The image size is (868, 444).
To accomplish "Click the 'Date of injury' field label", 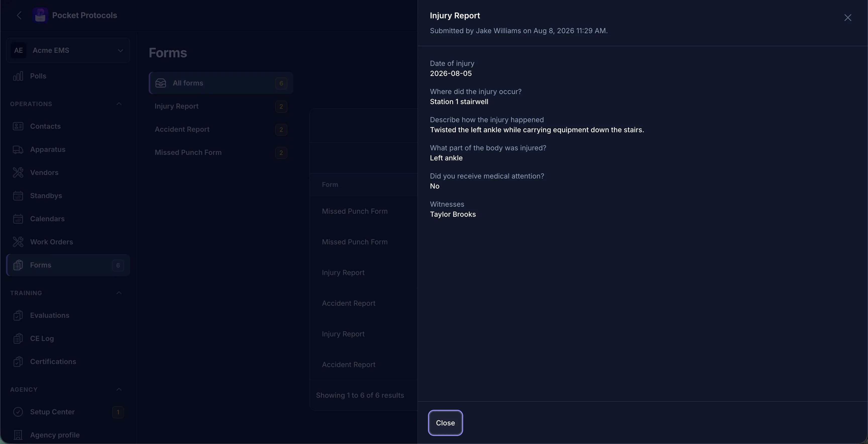I will click(x=452, y=63).
